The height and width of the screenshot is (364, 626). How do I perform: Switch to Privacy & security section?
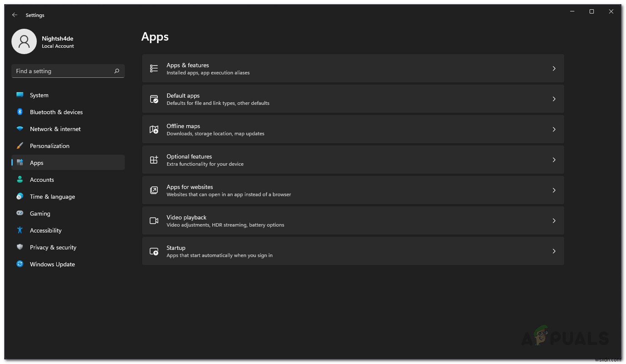[x=53, y=247]
